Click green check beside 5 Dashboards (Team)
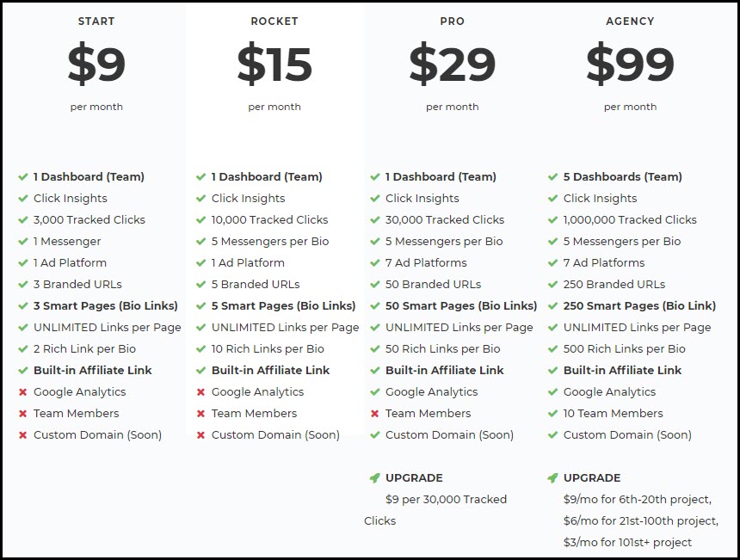Viewport: 740px width, 560px height. 552,177
